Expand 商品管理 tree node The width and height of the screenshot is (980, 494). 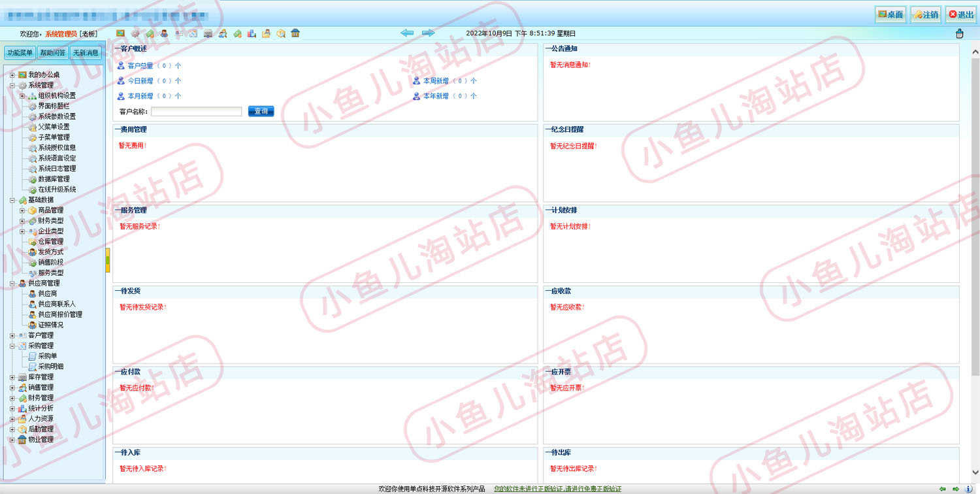[x=22, y=210]
